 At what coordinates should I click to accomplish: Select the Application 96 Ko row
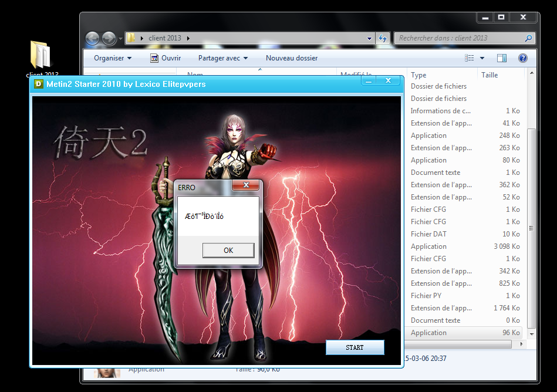[464, 333]
